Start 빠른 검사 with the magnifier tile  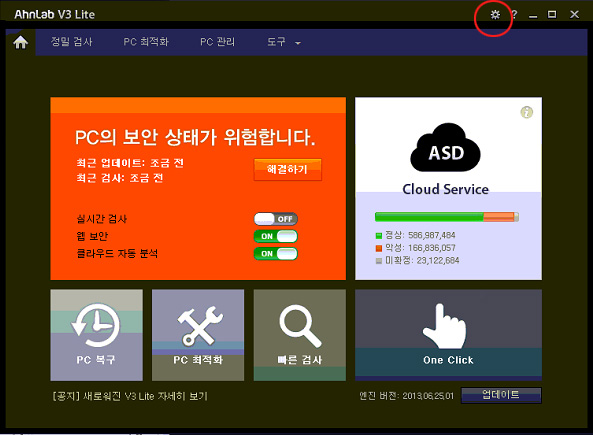point(300,335)
